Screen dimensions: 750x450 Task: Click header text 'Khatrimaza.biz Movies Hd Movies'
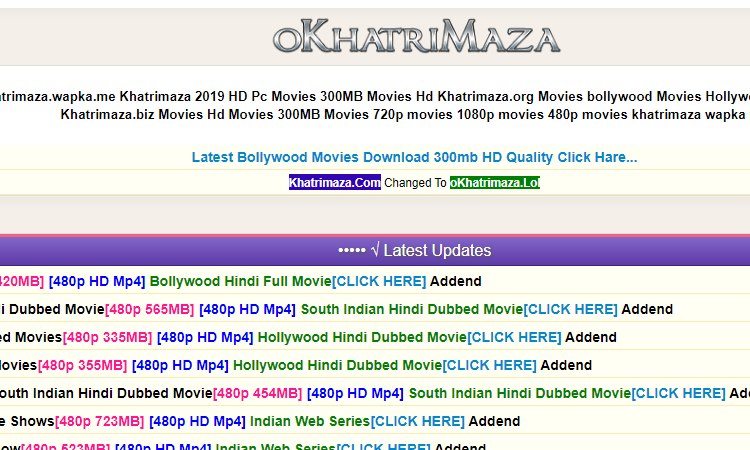coord(166,115)
